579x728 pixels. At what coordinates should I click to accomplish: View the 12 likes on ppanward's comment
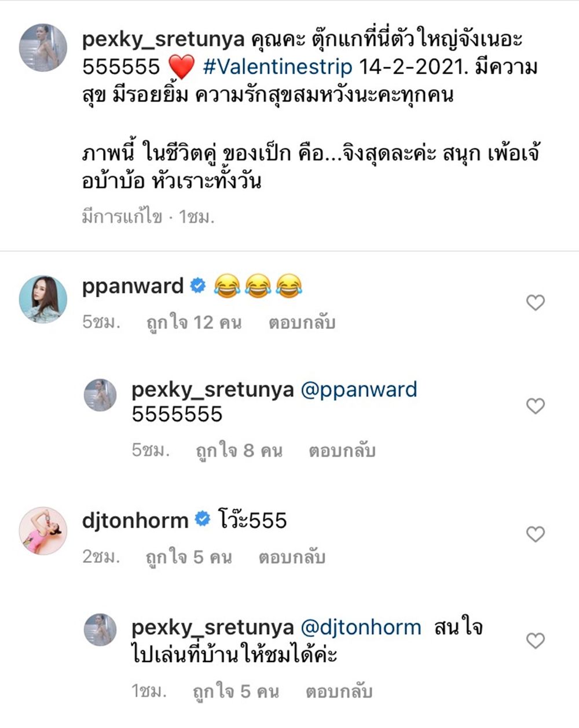pos(193,322)
